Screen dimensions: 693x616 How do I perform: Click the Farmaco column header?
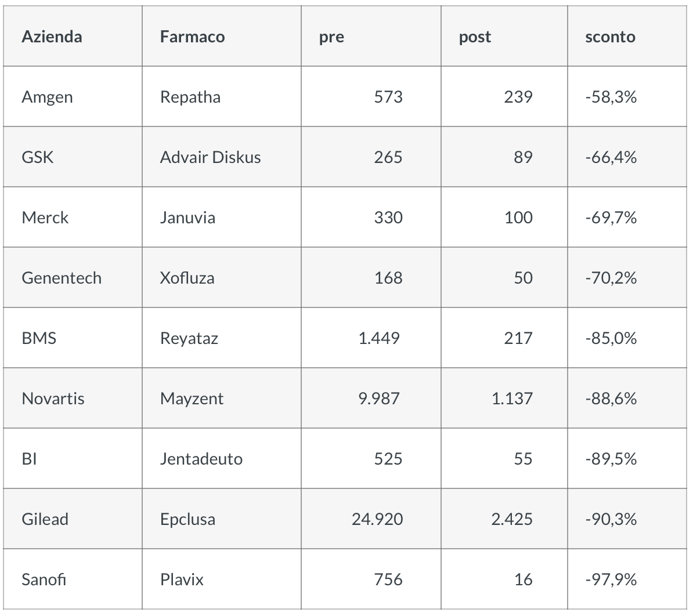192,37
